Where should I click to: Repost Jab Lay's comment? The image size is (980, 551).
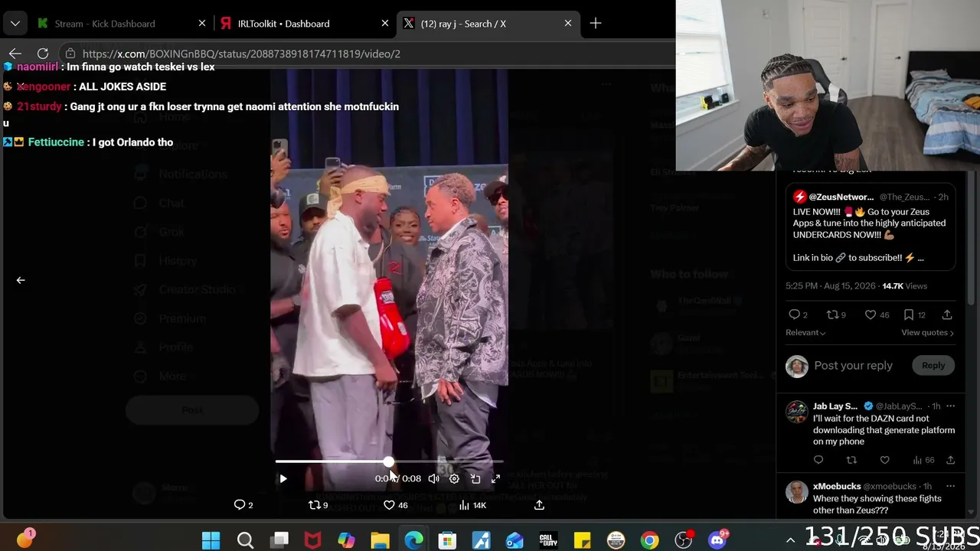pyautogui.click(x=851, y=460)
